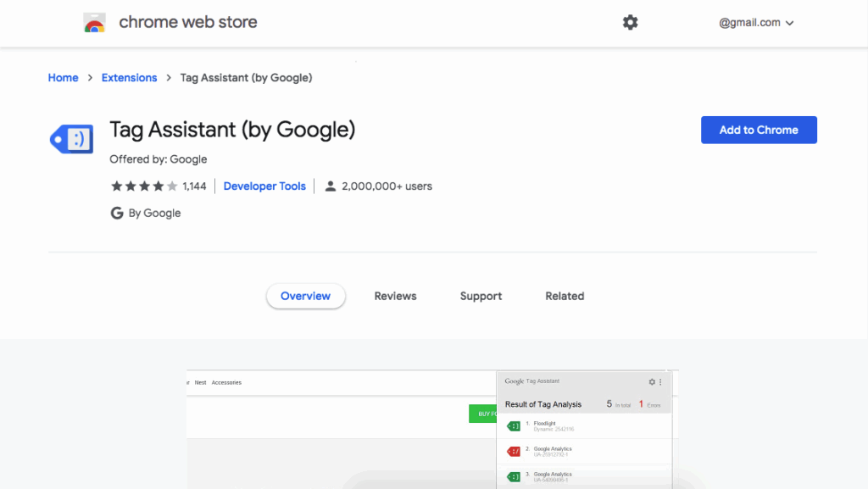Viewport: 868px width, 489px height.
Task: Click Result of Tag Analysis heading in preview
Action: click(x=543, y=404)
